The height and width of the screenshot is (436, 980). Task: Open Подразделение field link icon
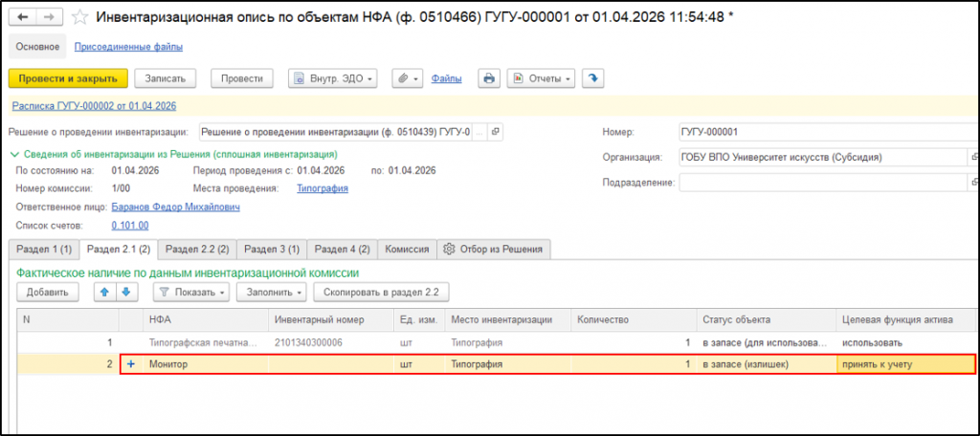(x=973, y=183)
